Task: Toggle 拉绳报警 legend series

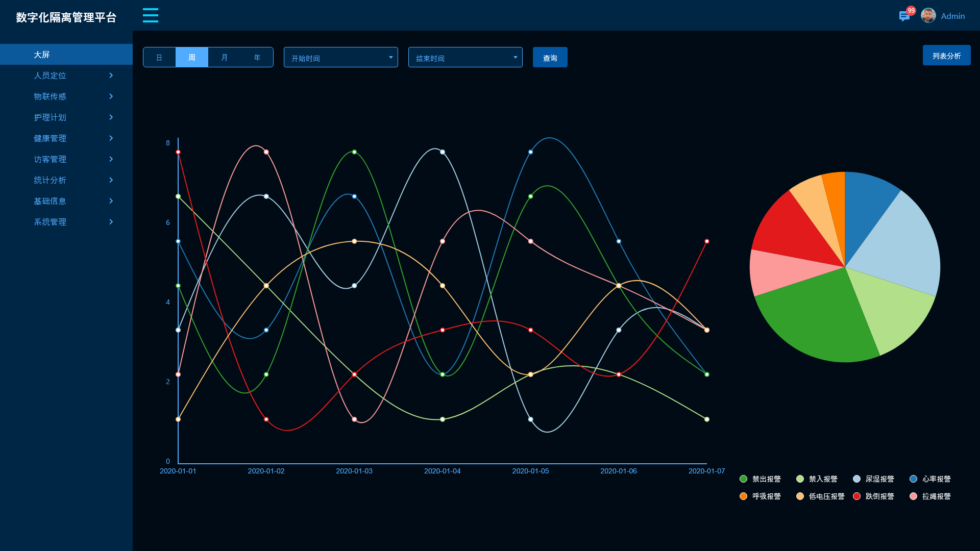Action: pos(930,496)
